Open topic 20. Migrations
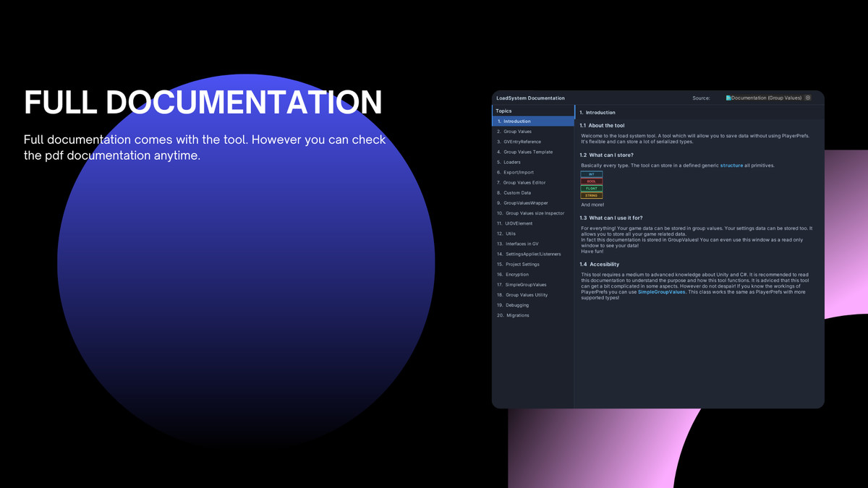Viewport: 868px width, 488px height. pyautogui.click(x=533, y=315)
